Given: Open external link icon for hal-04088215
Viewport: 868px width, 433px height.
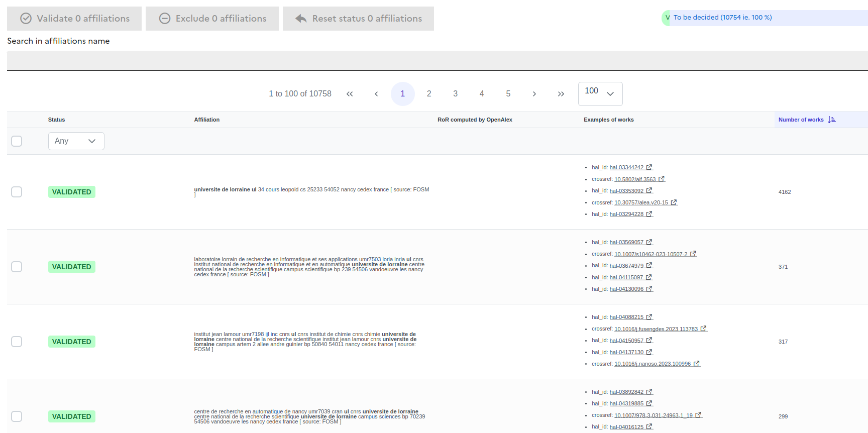Looking at the screenshot, I should pyautogui.click(x=649, y=317).
